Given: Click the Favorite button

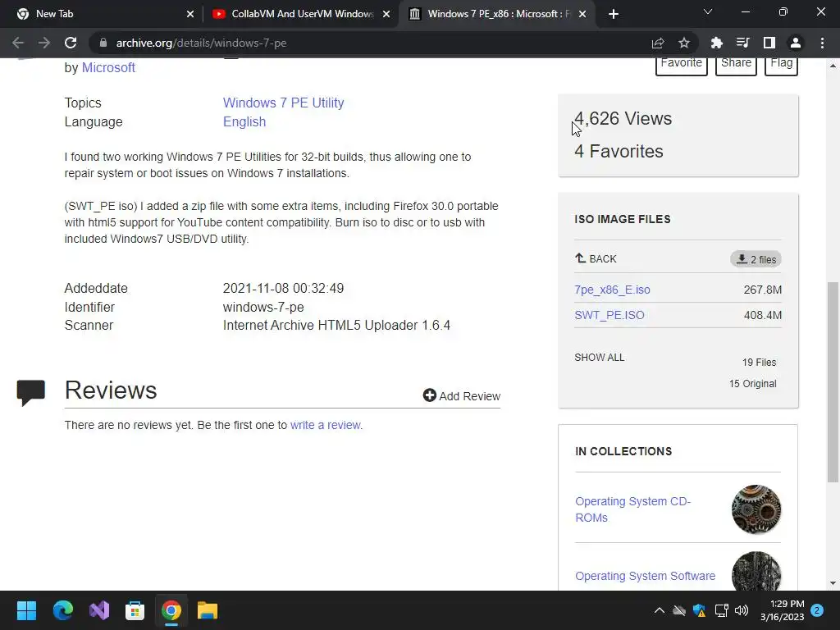Looking at the screenshot, I should tap(682, 64).
